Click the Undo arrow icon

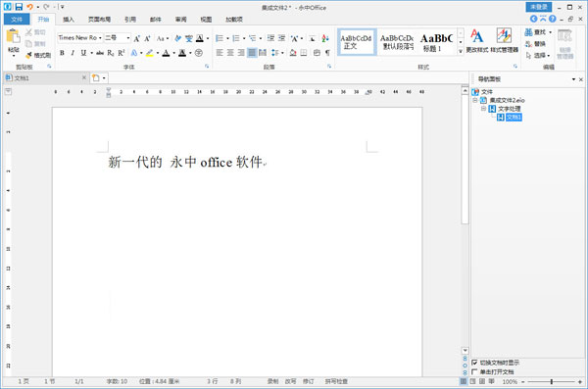point(29,7)
